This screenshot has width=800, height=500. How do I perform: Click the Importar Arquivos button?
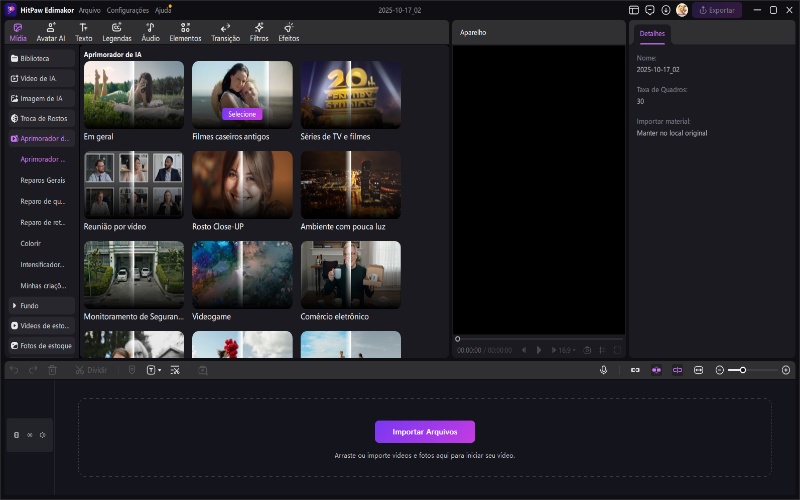pos(425,431)
